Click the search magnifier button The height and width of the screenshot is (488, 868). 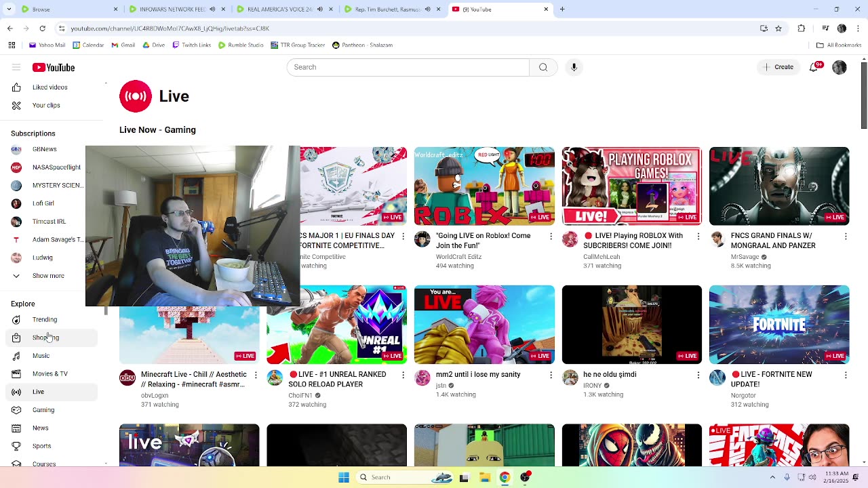tap(543, 67)
